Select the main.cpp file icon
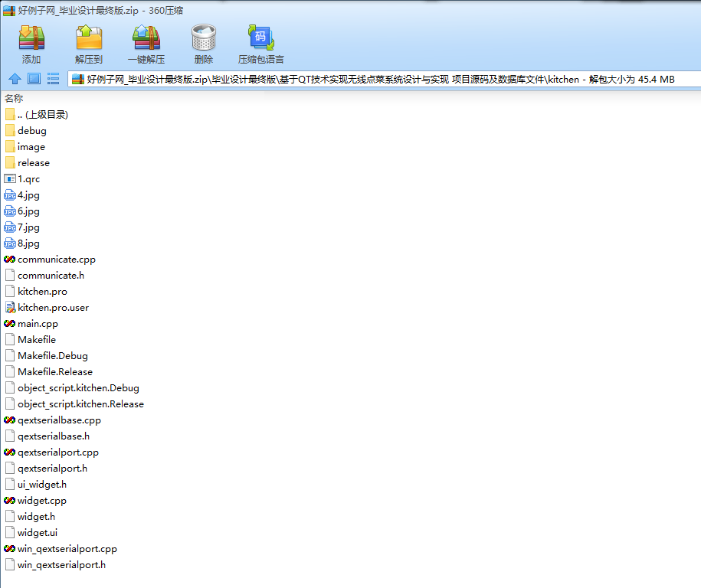Viewport: 701px width, 588px height. [x=10, y=324]
